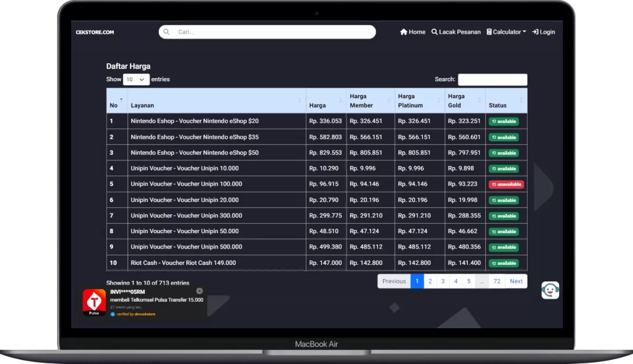Click price cell 'Rp. 582.803'
Viewport: 633px width, 364px height.
pyautogui.click(x=325, y=137)
